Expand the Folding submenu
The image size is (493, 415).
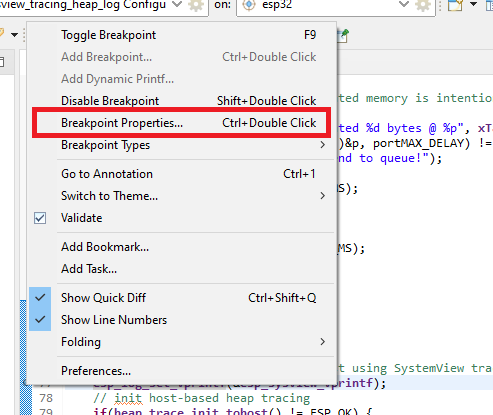182,342
